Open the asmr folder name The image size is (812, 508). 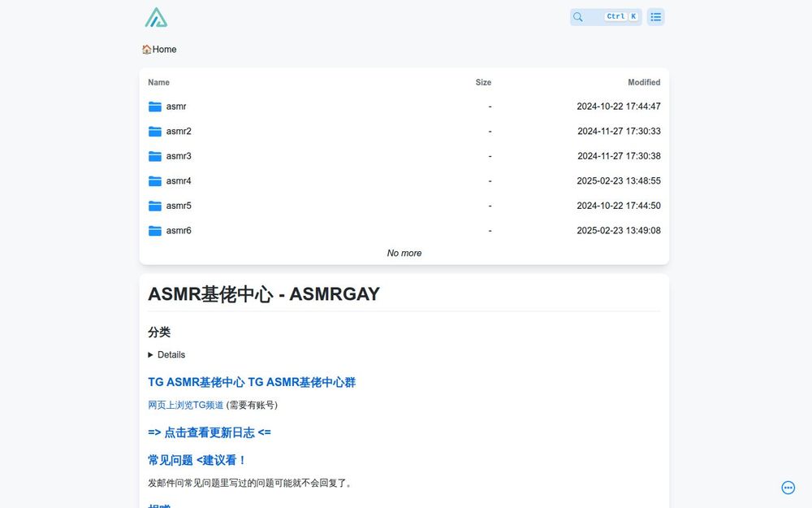176,106
